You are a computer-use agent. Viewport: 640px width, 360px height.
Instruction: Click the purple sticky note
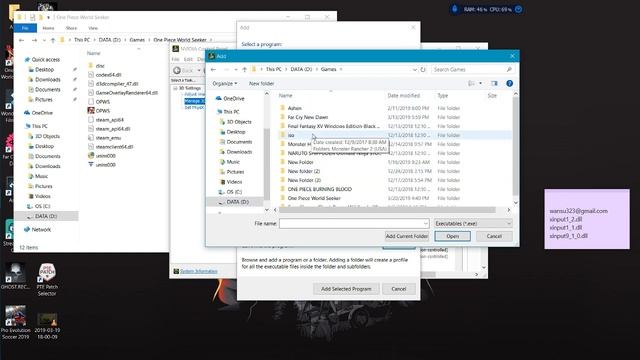click(x=587, y=219)
